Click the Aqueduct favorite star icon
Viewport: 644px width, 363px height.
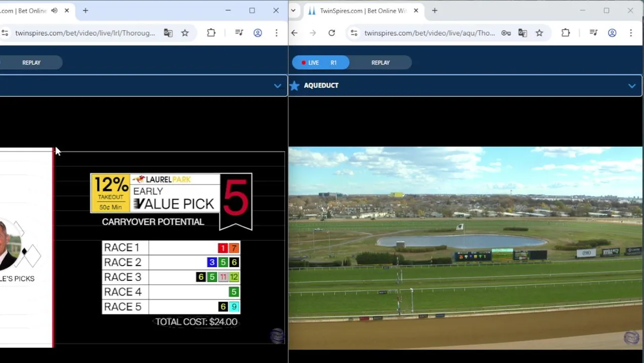[295, 85]
